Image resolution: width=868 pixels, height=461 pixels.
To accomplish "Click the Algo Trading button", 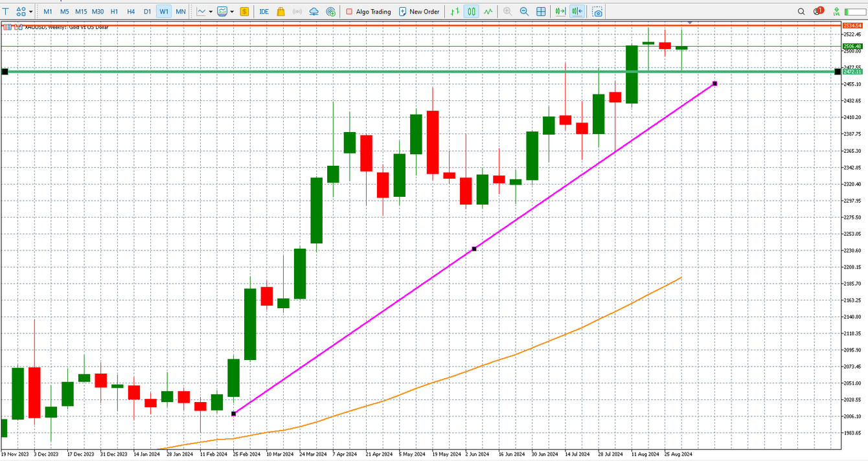I will tap(368, 12).
